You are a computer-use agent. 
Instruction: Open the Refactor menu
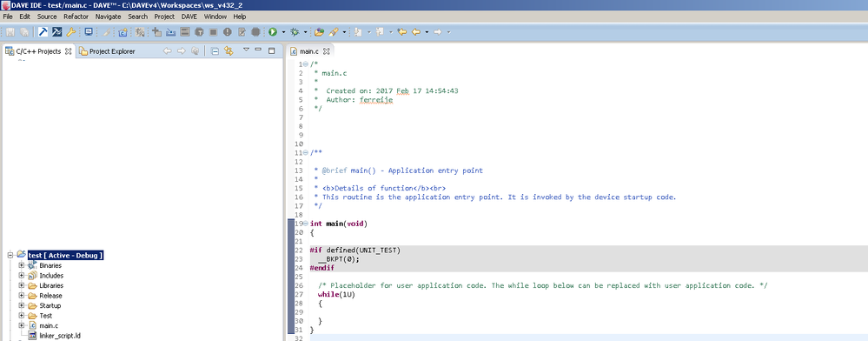tap(76, 17)
